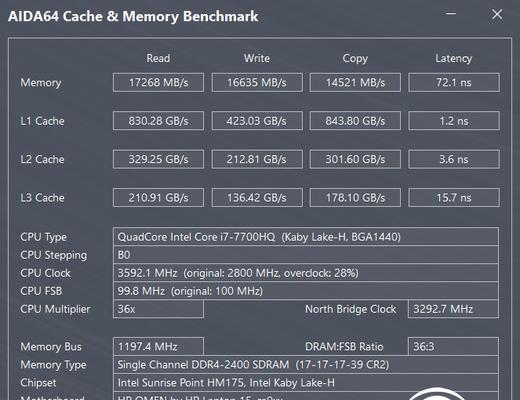Minimize the AIDA64 benchmark window
The width and height of the screenshot is (520, 400).
click(x=451, y=14)
